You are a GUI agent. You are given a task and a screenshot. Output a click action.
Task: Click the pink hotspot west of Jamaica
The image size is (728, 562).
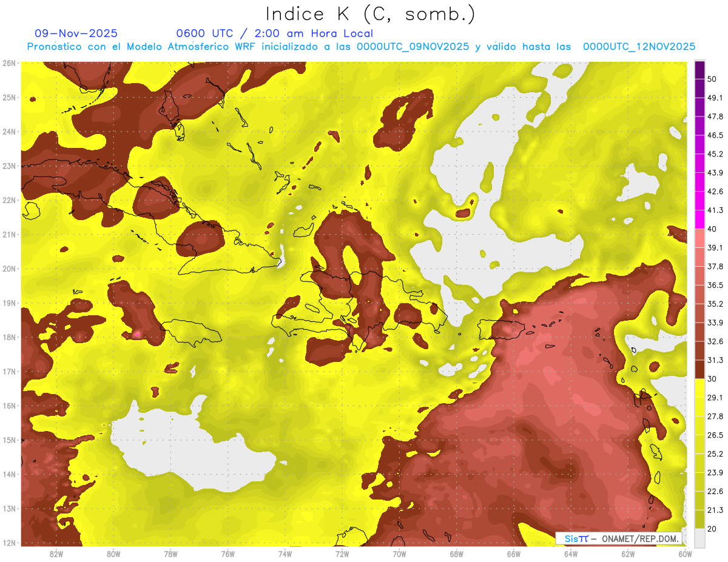[x=136, y=333]
